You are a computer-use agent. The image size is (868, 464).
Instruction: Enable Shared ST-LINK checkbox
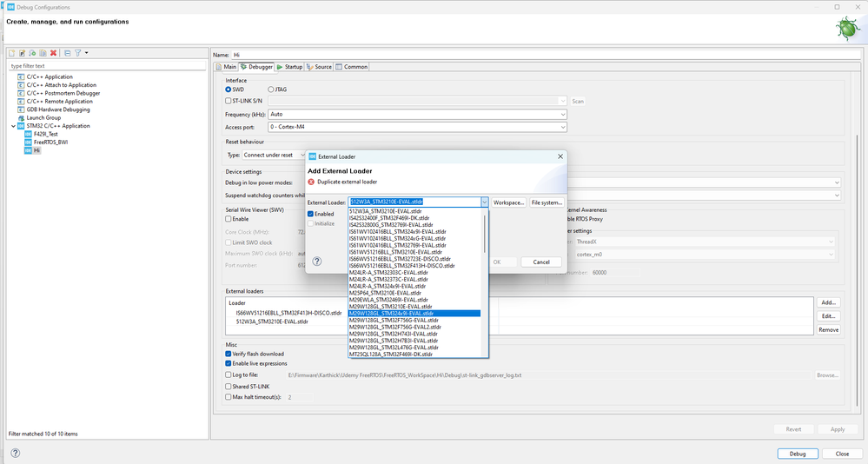pyautogui.click(x=228, y=387)
